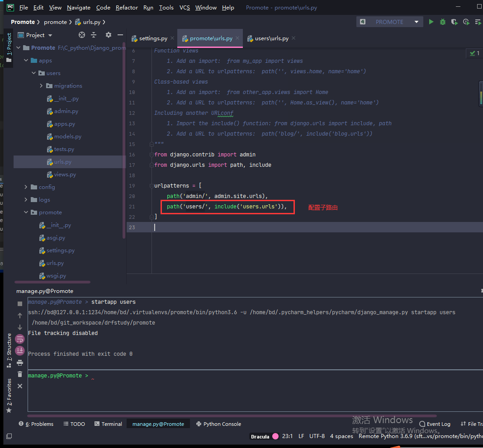This screenshot has height=448, width=483.
Task: Open the VCS menu
Action: coord(185,7)
